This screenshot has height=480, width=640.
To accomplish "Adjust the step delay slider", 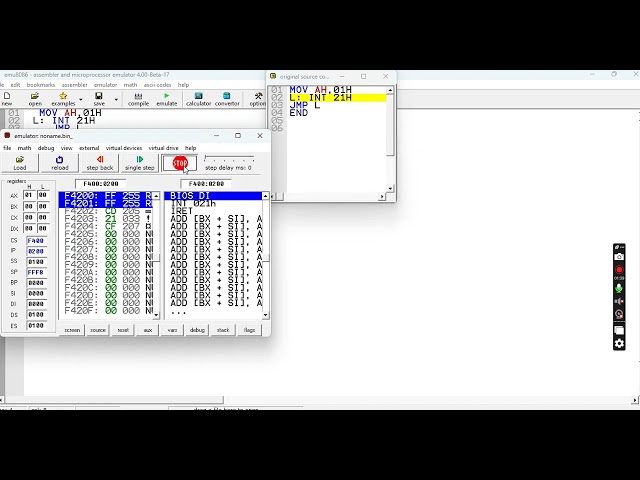I will [229, 158].
